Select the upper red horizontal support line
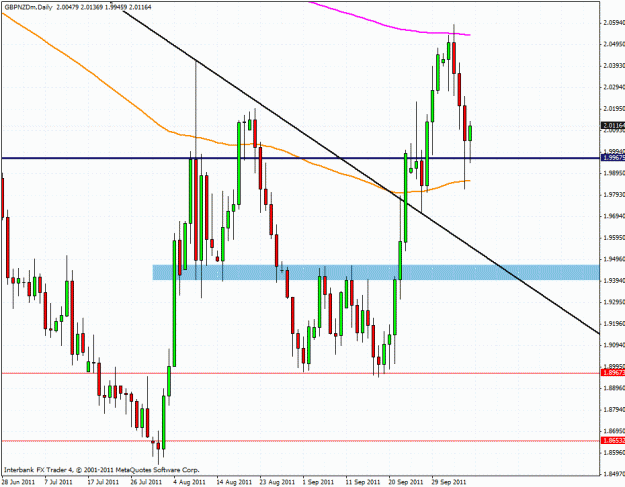This screenshot has height=487, width=625. click(300, 373)
